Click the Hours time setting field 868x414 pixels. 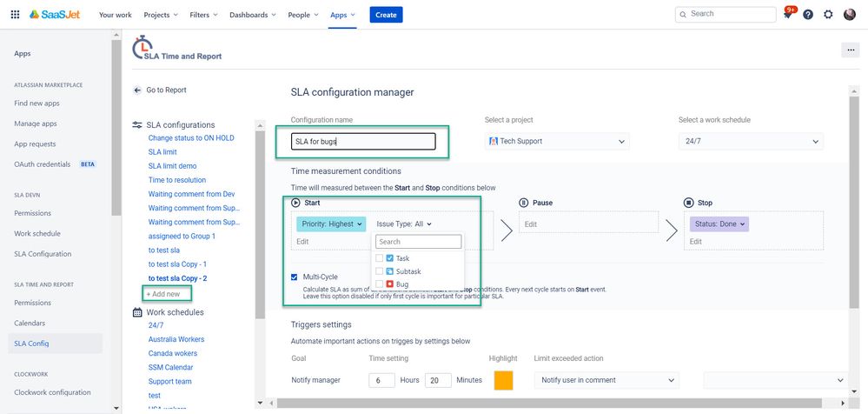382,380
